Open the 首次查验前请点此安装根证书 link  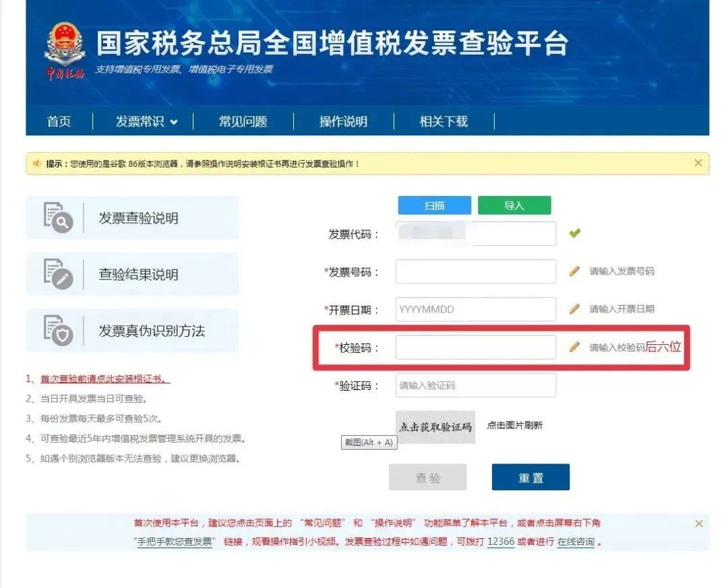[105, 379]
